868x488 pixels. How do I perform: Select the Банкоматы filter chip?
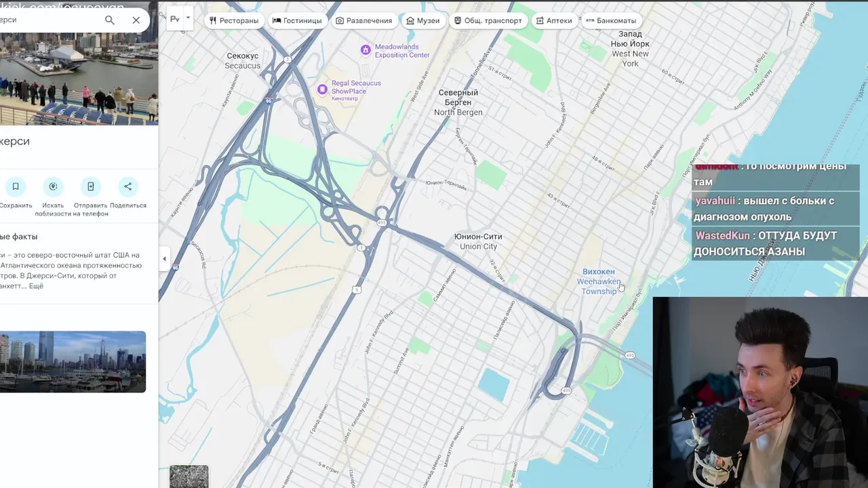(x=611, y=20)
